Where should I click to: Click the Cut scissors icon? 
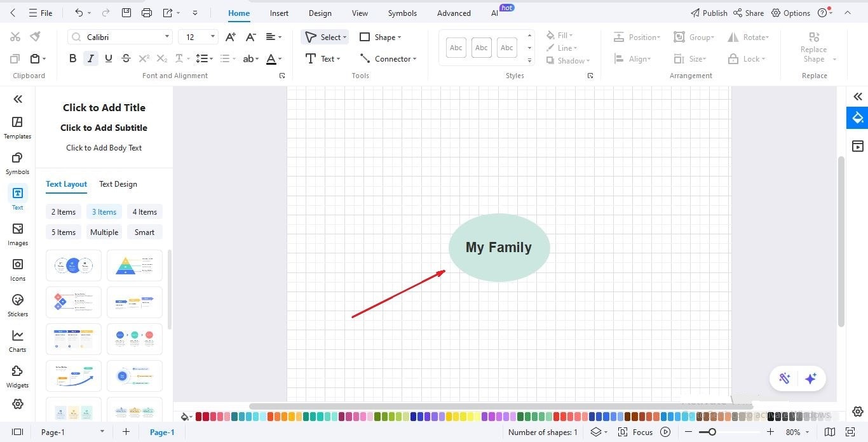click(15, 37)
